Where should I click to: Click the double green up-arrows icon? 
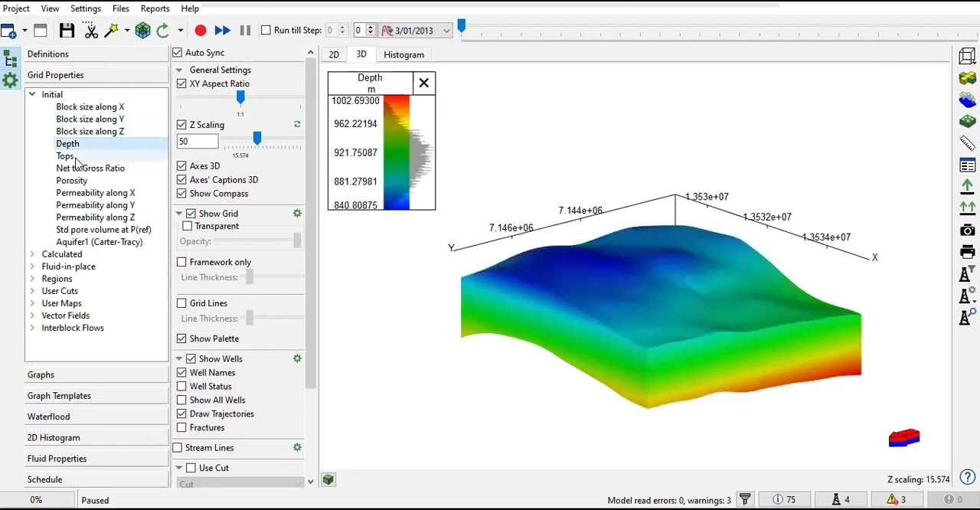pos(967,208)
